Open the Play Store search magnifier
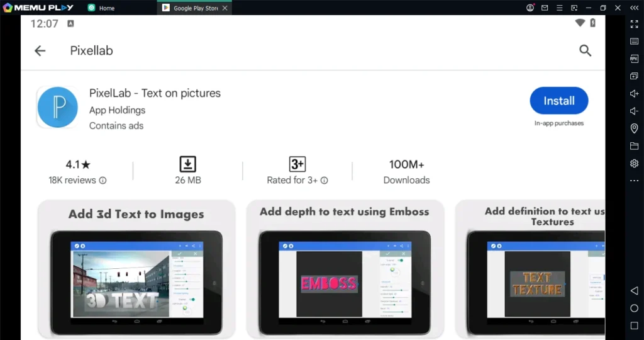This screenshot has height=340, width=644. pyautogui.click(x=585, y=50)
